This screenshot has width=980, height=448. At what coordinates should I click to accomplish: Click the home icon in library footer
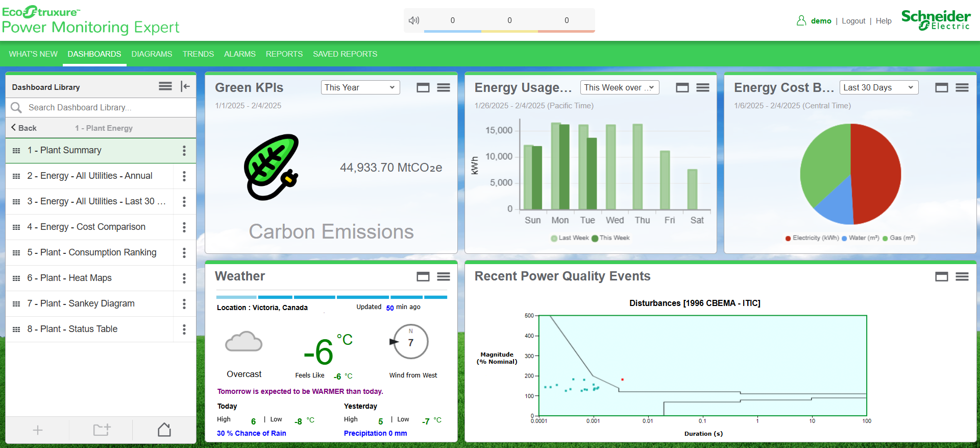pyautogui.click(x=164, y=430)
